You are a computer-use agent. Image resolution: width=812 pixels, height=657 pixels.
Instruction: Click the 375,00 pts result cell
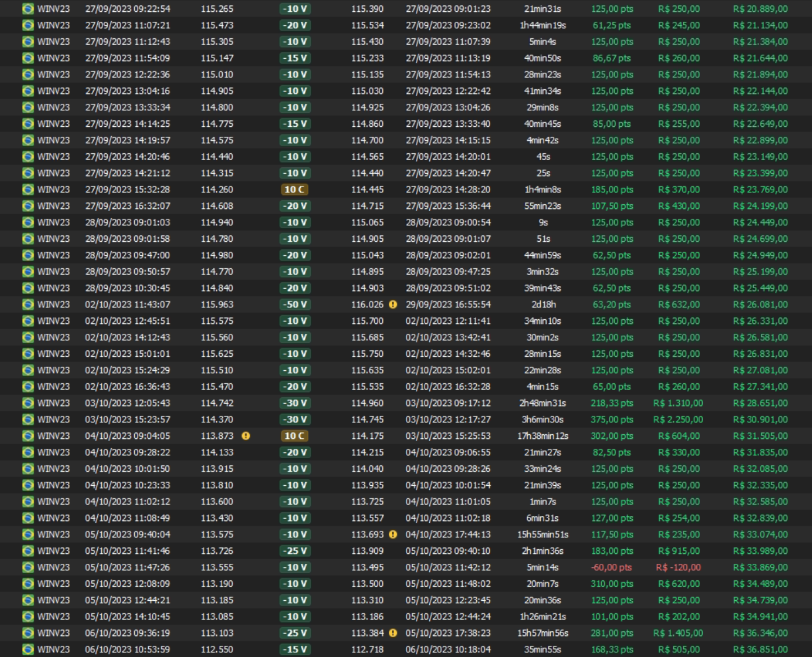tap(612, 420)
